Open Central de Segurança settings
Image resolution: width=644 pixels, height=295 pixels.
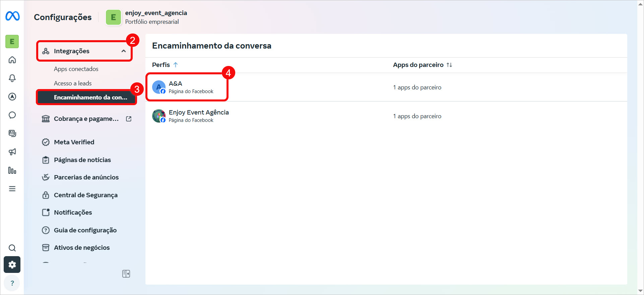click(x=86, y=195)
